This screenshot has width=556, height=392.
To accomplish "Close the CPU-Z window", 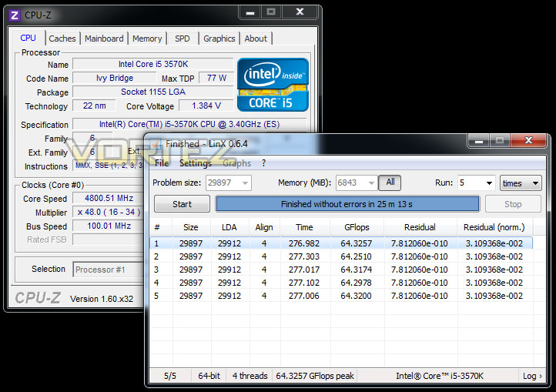I will point(300,12).
